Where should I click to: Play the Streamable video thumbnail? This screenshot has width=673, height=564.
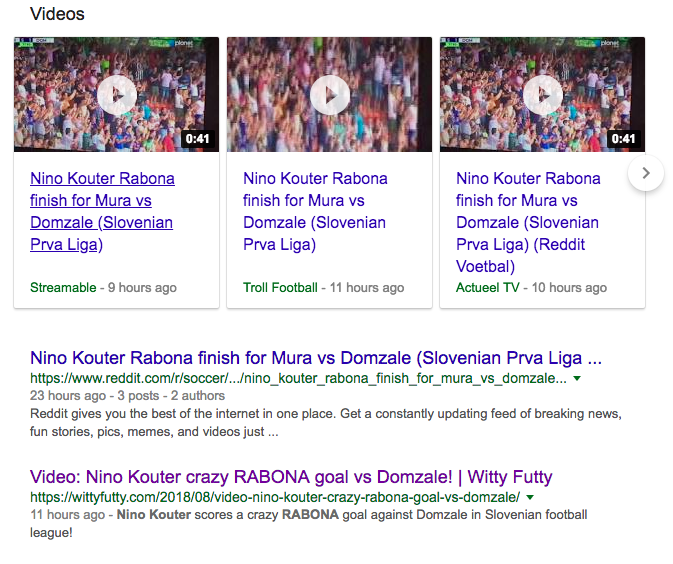point(116,95)
